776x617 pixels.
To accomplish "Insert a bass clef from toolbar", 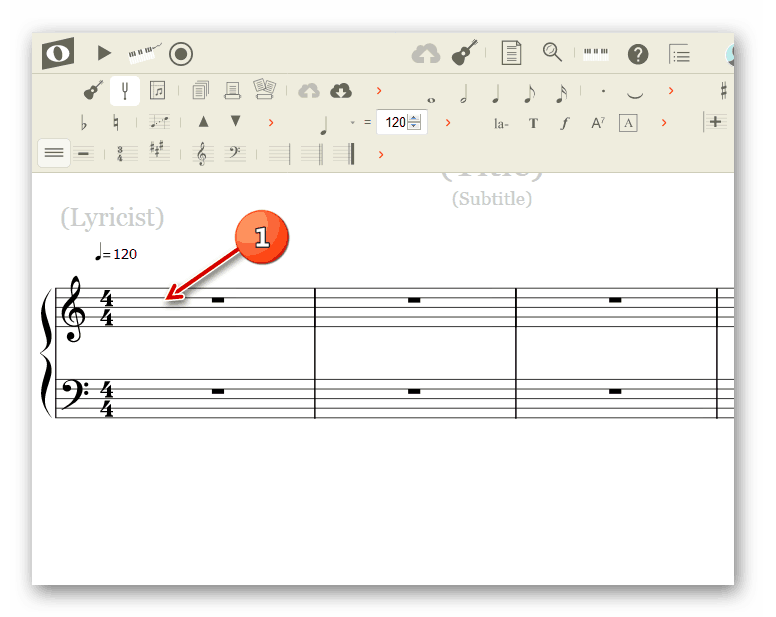I will click(x=235, y=153).
